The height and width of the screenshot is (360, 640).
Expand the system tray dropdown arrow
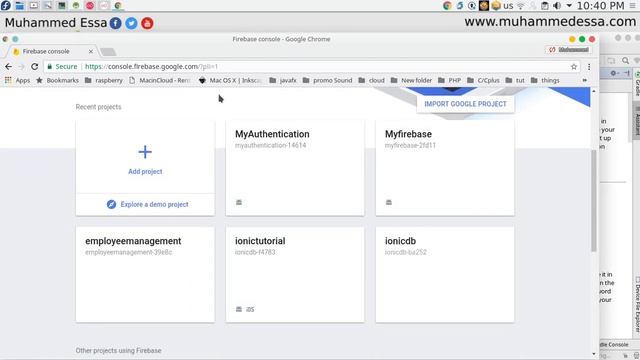click(x=569, y=6)
